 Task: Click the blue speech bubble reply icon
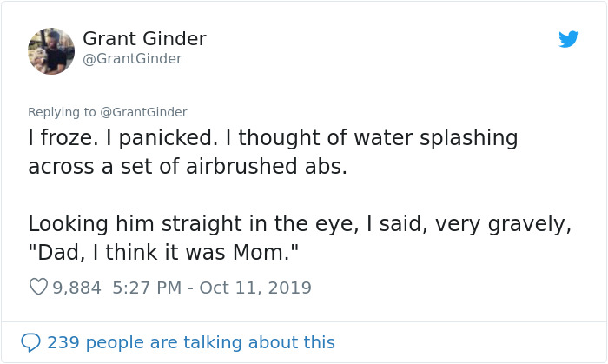coord(31,342)
